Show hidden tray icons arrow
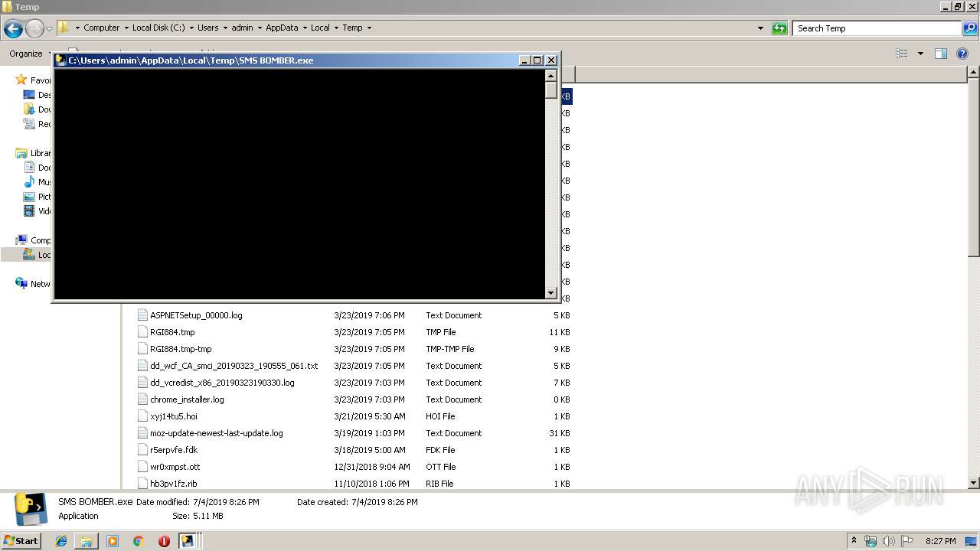 [854, 541]
